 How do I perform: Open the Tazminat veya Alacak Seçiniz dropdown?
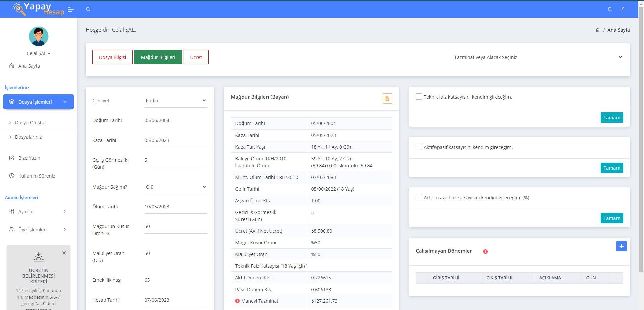[538, 57]
